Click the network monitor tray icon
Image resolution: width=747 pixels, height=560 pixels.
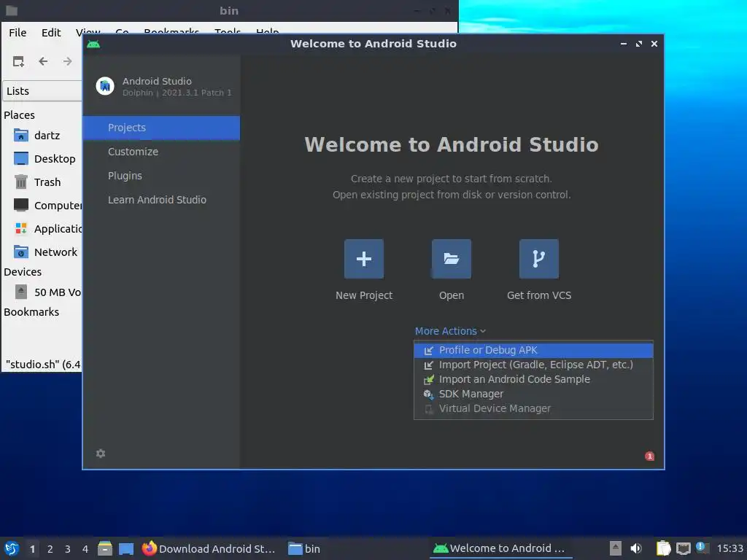(x=684, y=548)
